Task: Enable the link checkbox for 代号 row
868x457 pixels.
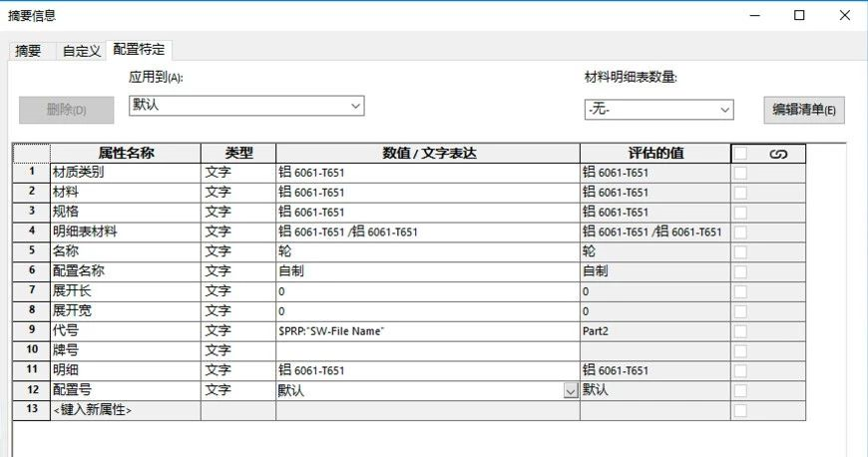Action: (740, 330)
